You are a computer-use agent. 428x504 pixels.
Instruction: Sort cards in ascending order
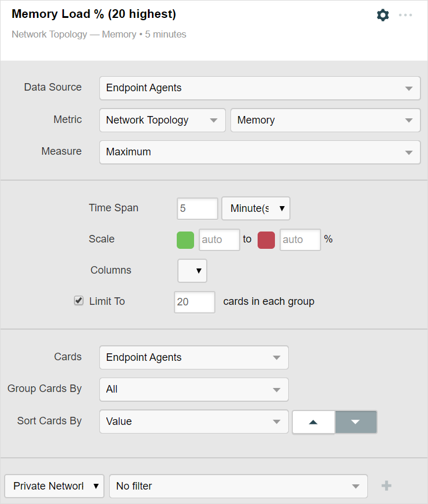[x=314, y=422]
